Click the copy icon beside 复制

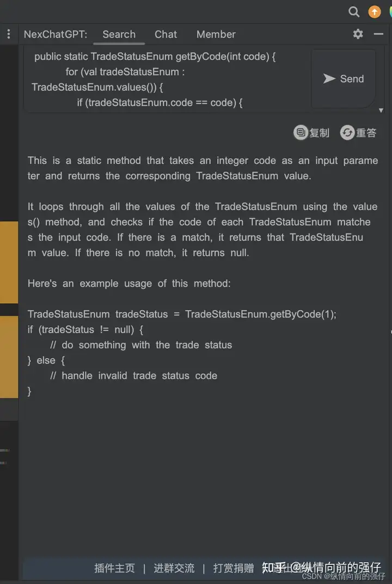click(x=300, y=132)
